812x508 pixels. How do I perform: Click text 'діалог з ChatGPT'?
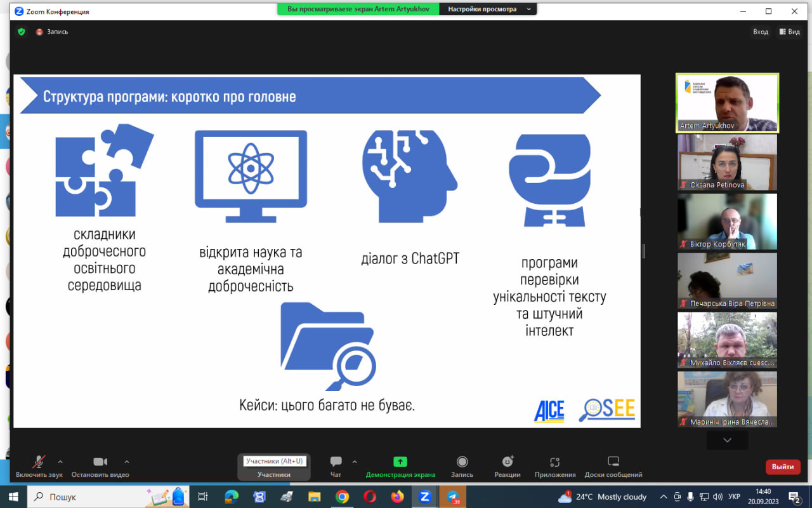(x=410, y=258)
